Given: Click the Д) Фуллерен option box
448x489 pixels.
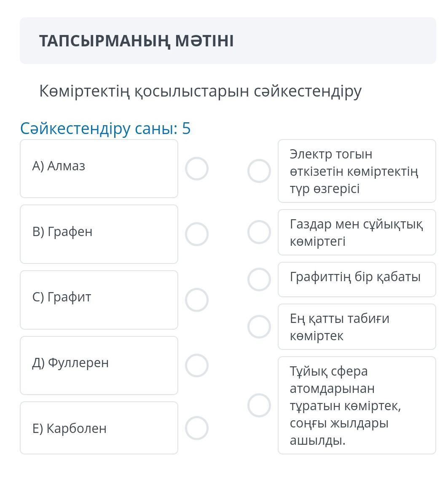Looking at the screenshot, I should coord(99,365).
